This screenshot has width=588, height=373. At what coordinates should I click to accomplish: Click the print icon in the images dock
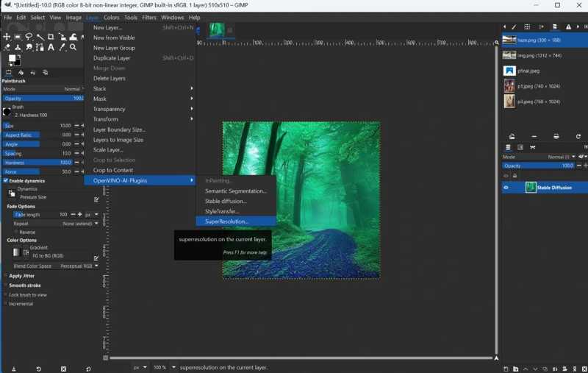tap(556, 136)
